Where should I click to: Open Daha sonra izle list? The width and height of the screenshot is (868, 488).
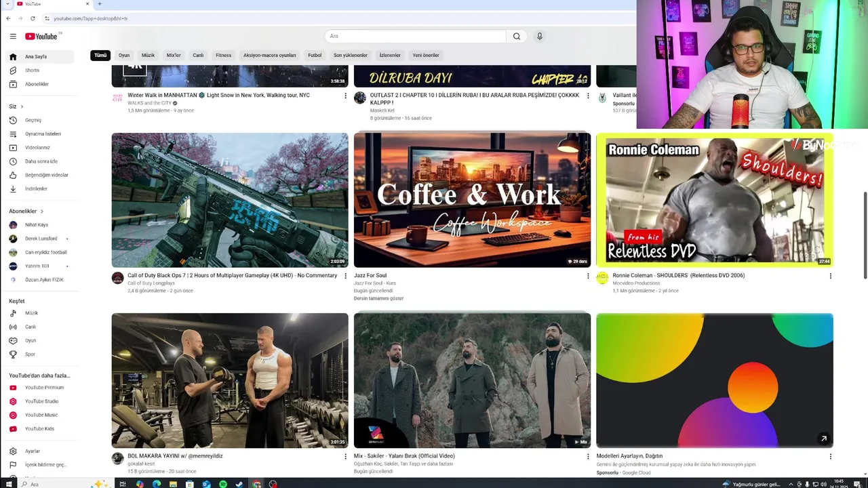point(41,161)
